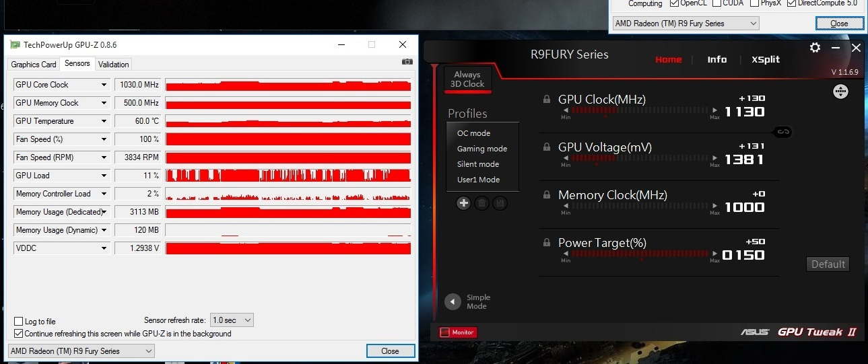
Task: Click the GPU Voltage slider bar
Action: pos(639,158)
